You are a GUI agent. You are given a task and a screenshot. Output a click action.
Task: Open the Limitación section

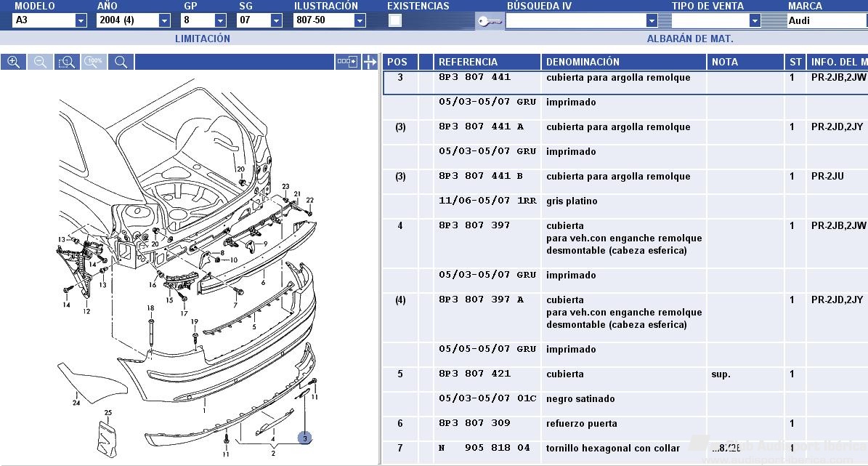pyautogui.click(x=203, y=39)
